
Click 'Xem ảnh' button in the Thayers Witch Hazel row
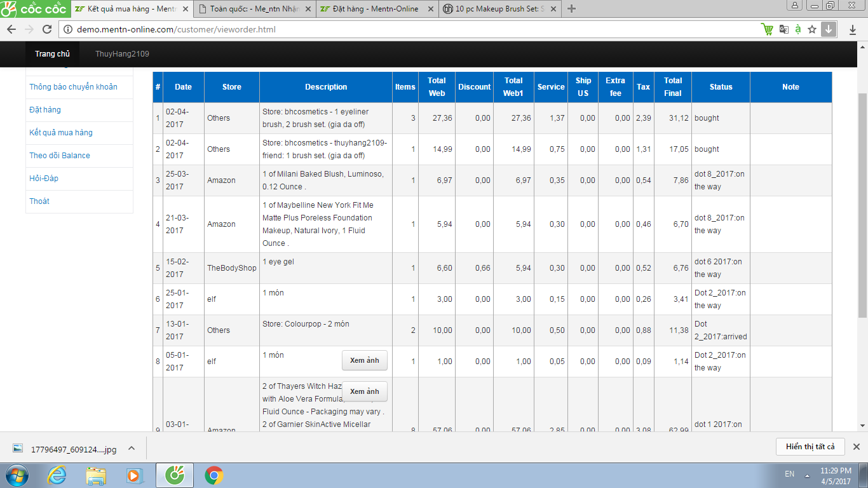[x=365, y=391]
